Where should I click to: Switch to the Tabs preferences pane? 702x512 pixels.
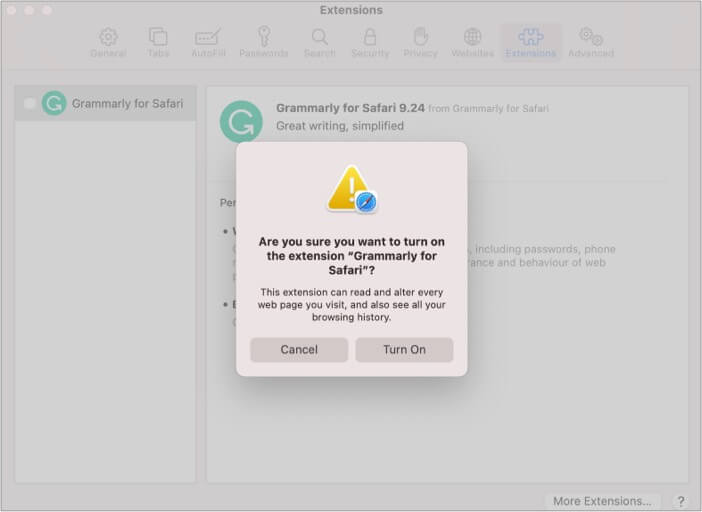pos(158,43)
